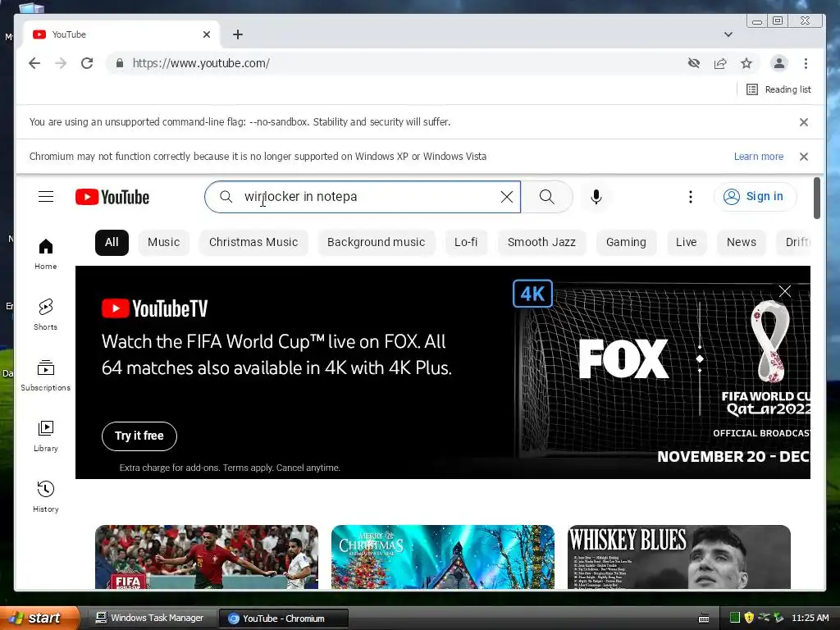Go to Home in sidebar
Screen dimensions: 840x630
(x=46, y=254)
